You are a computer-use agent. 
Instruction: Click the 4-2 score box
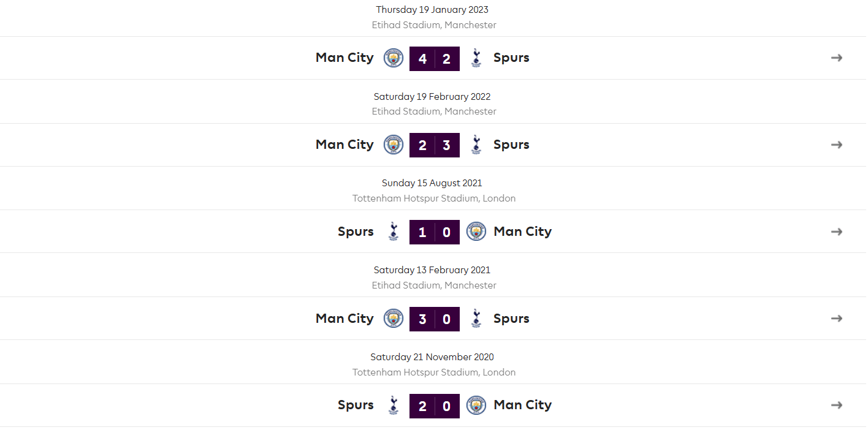coord(435,59)
